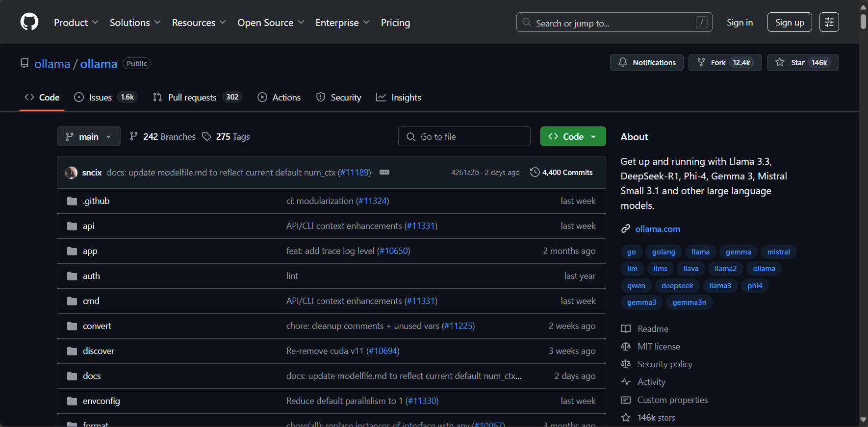The height and width of the screenshot is (427, 868).
Task: Open the envconfig folder name
Action: click(101, 401)
